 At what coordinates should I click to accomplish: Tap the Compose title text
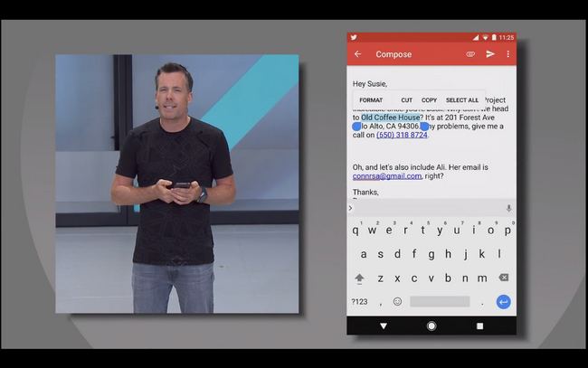click(394, 54)
